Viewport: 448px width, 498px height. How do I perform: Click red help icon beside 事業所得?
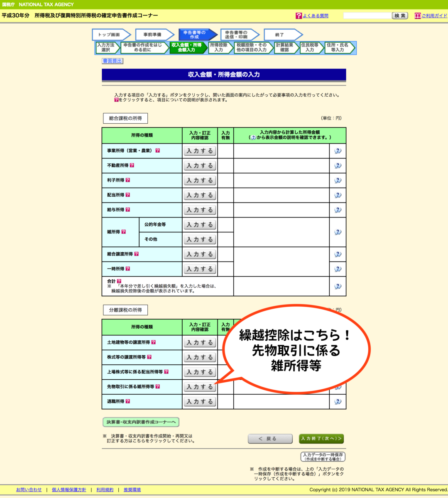(x=158, y=151)
